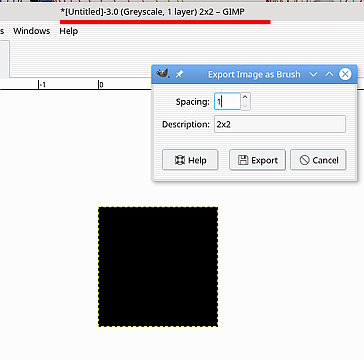Open the Windows menu
Image resolution: width=364 pixels, height=360 pixels.
point(32,31)
